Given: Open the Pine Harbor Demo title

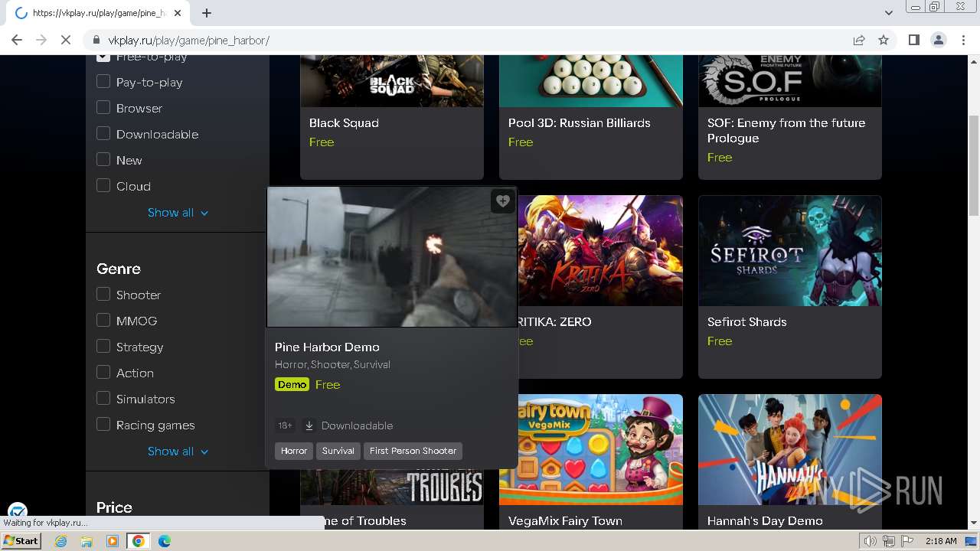Looking at the screenshot, I should [x=327, y=347].
